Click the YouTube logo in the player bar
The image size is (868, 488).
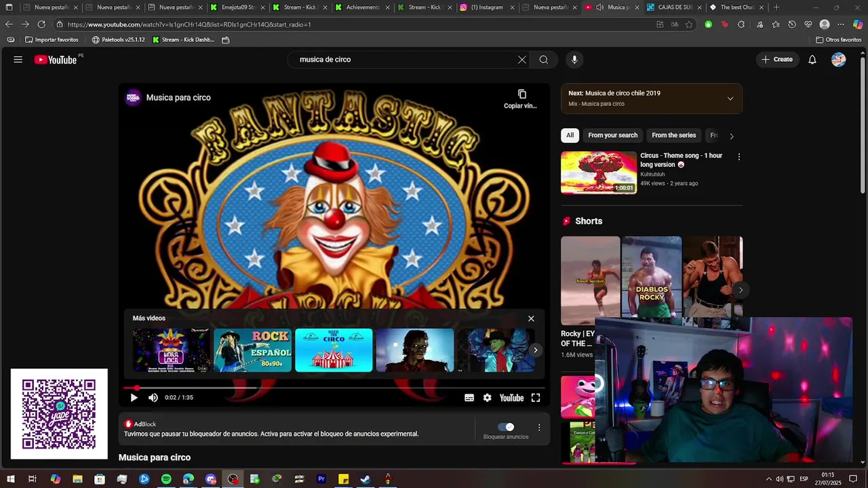pyautogui.click(x=511, y=398)
